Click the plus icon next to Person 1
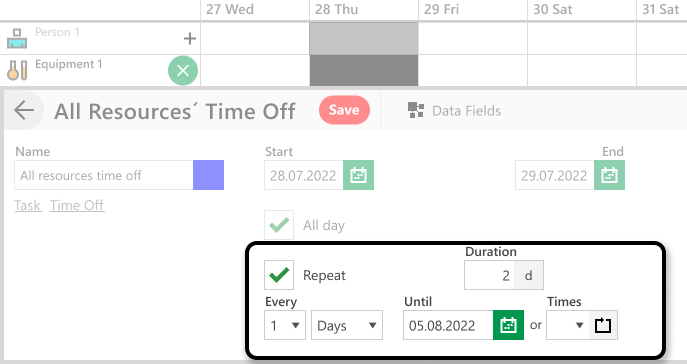The image size is (687, 364). pos(190,39)
